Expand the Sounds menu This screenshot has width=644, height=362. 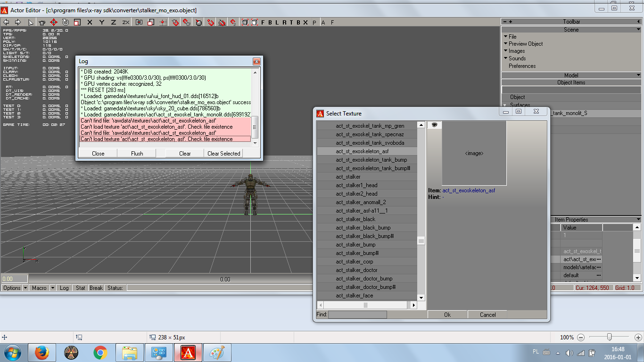517,58
